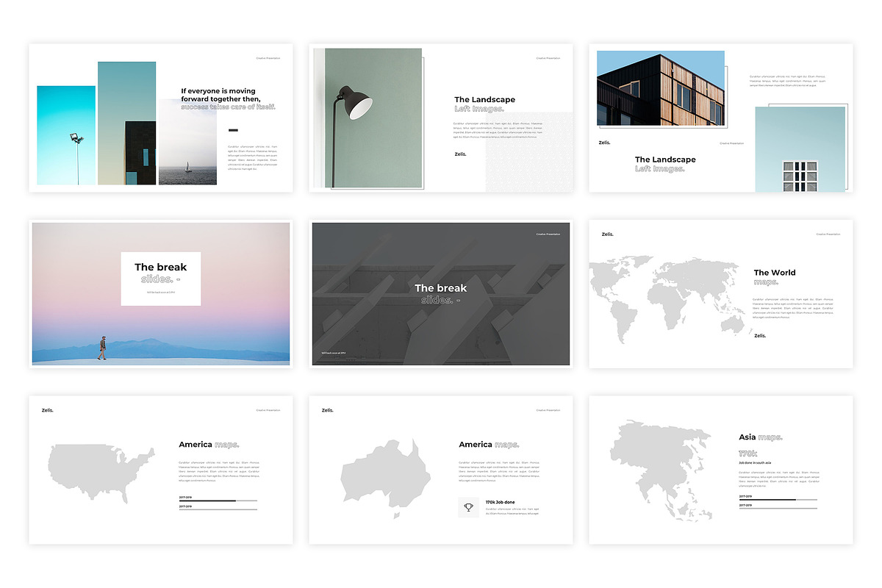Click 'Job done in south asia' caption
The image size is (882, 588).
point(754,463)
